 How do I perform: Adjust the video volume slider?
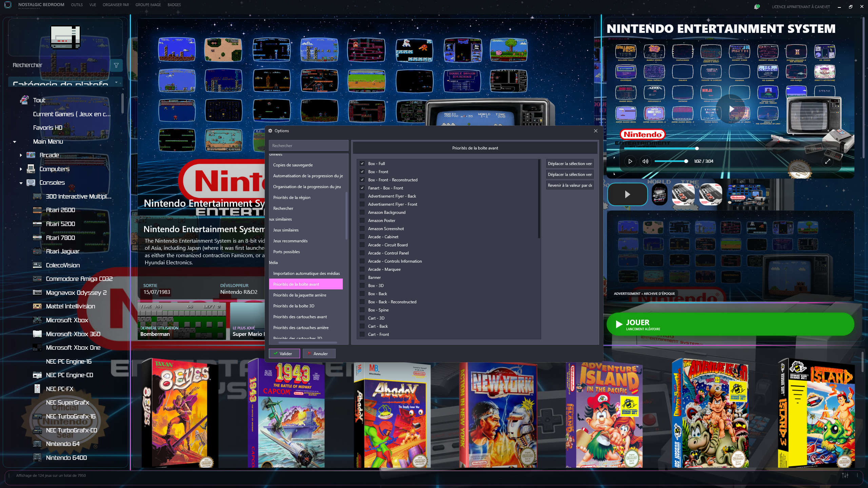671,161
